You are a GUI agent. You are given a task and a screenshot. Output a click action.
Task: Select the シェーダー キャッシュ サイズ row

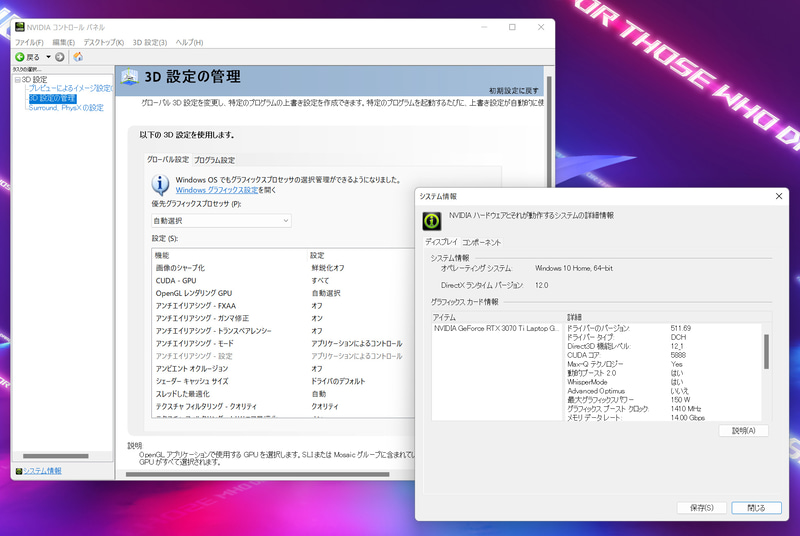coord(283,381)
